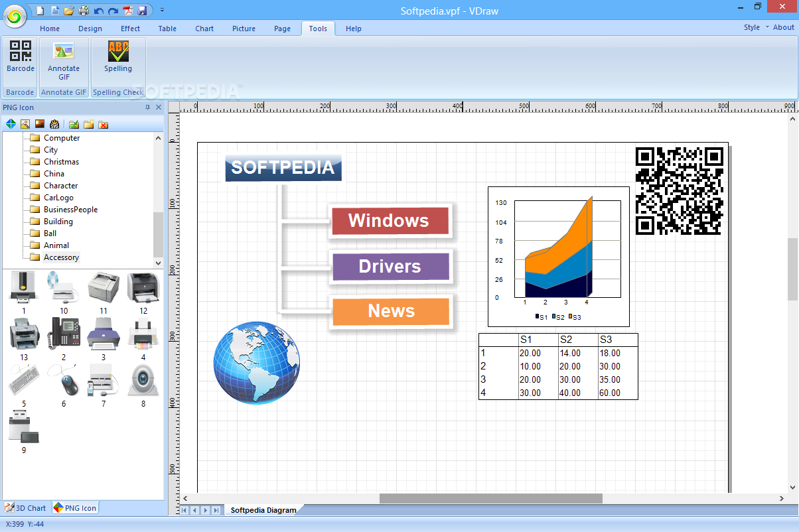Screen dimensions: 799x532
Task: Go to the last sheet with navigation arrow
Action: [216, 510]
